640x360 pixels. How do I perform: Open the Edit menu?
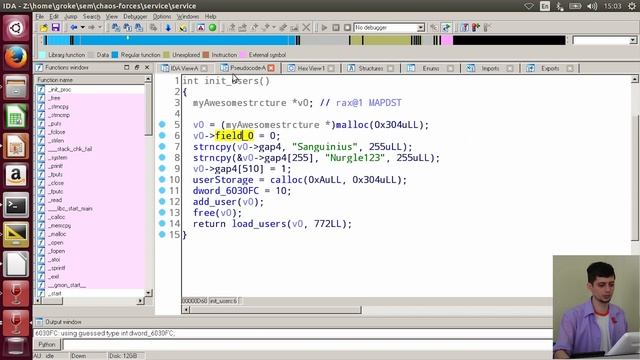pos(54,16)
